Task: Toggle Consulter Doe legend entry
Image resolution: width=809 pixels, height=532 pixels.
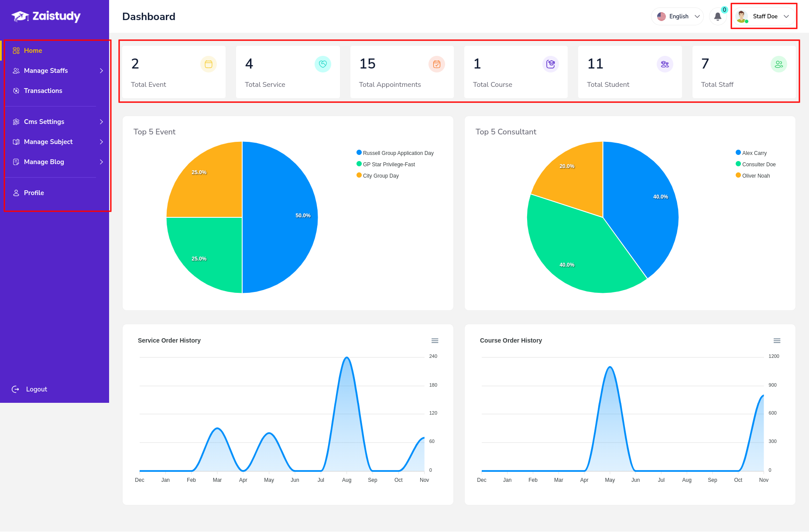Action: pyautogui.click(x=756, y=165)
